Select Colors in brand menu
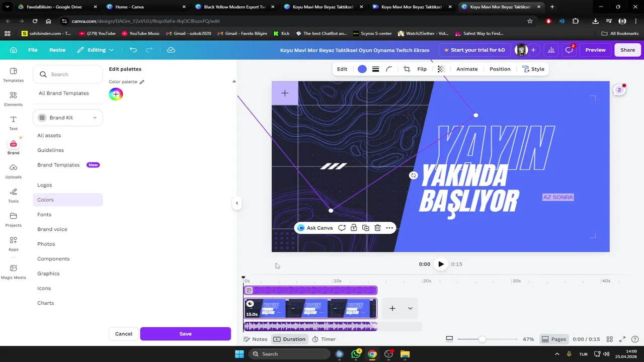Image resolution: width=644 pixels, height=362 pixels. (x=68, y=200)
